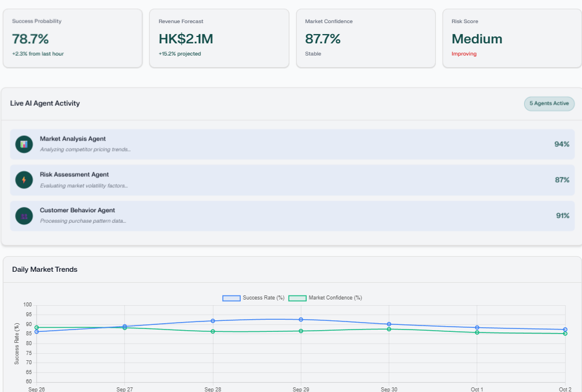Click the +15.2% projected text
Viewport: 582px width, 392px height.
click(180, 54)
